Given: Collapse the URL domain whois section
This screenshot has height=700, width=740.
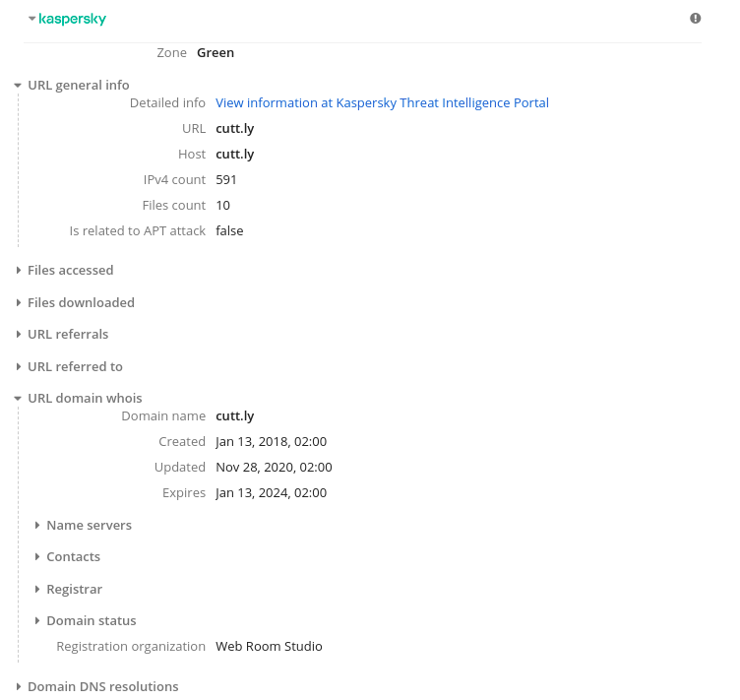Looking at the screenshot, I should point(18,399).
